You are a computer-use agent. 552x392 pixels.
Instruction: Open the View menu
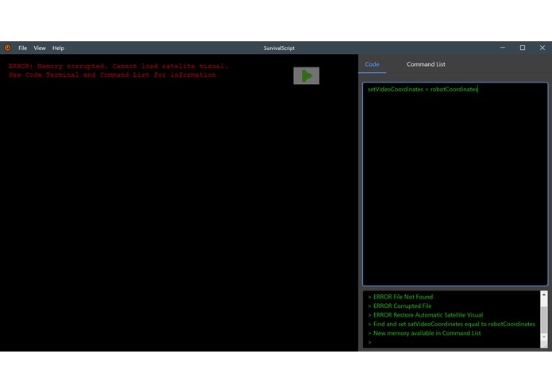coord(40,48)
